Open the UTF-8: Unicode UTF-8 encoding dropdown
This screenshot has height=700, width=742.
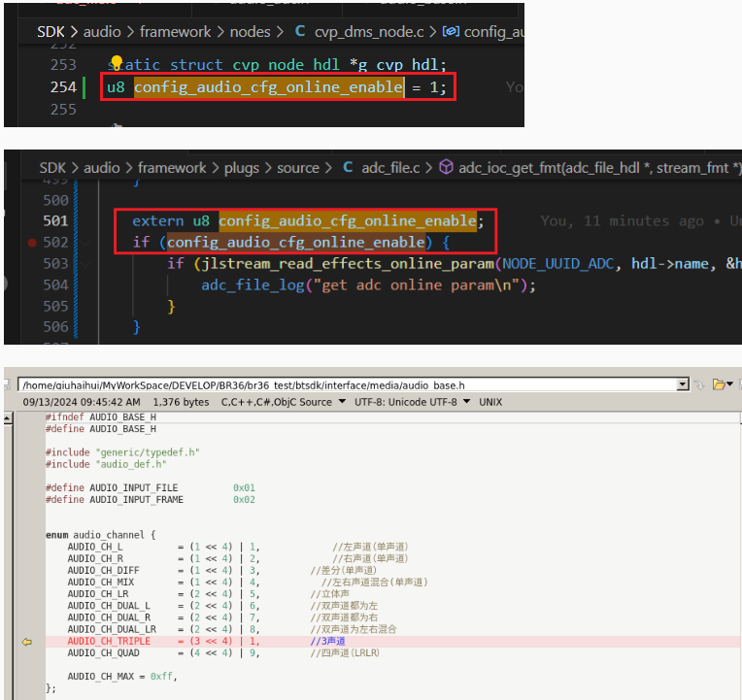coord(466,402)
